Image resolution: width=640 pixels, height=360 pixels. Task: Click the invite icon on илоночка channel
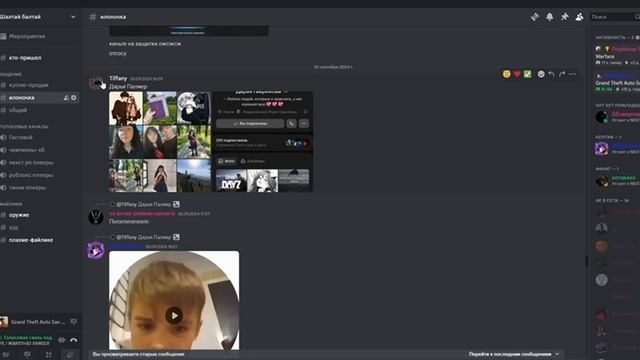[66, 98]
